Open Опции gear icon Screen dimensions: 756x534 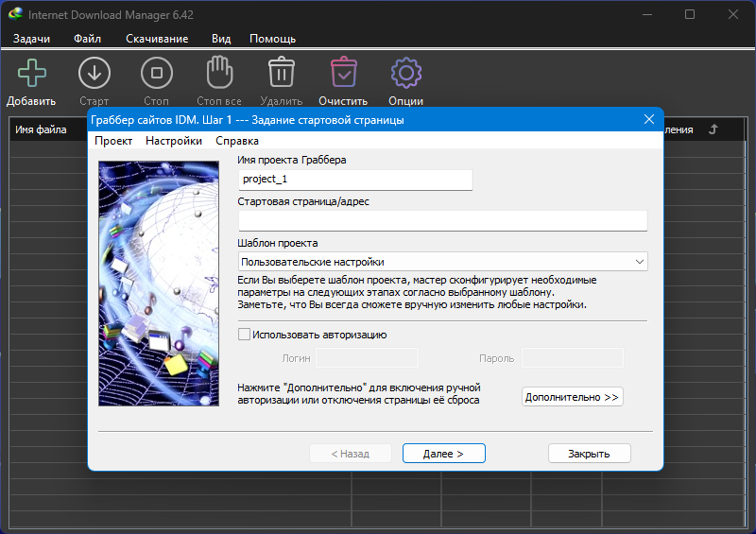pos(406,73)
